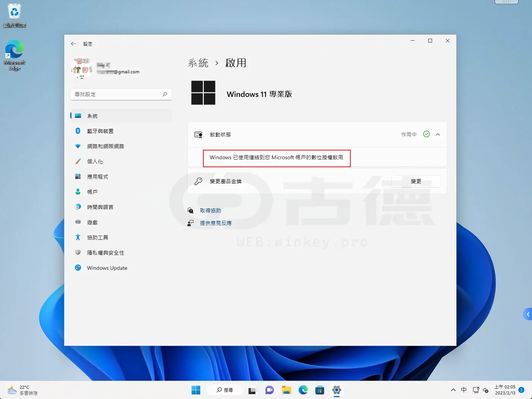Click the 提供意見反應 person icon
Viewport: 532px width, 399px height.
(191, 223)
